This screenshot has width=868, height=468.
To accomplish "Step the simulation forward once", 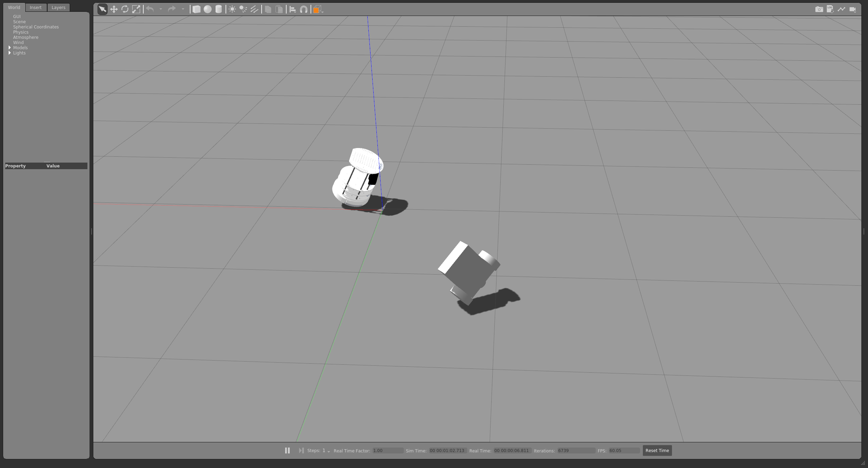I will (301, 450).
